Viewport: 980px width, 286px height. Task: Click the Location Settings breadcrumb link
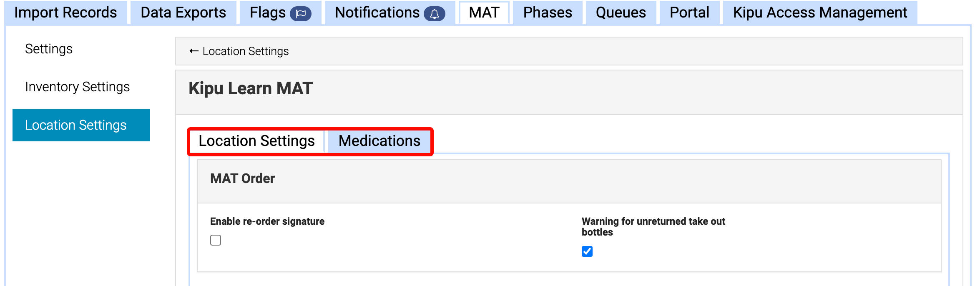[x=245, y=51]
